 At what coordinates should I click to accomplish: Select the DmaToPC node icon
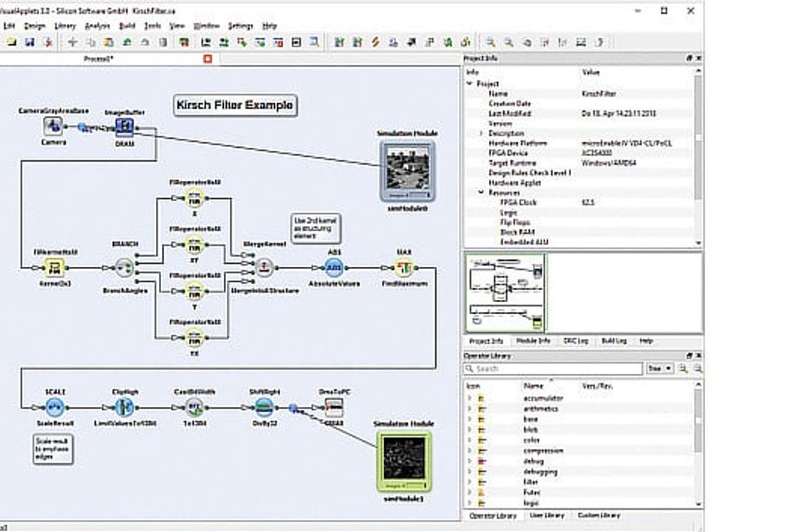point(335,407)
